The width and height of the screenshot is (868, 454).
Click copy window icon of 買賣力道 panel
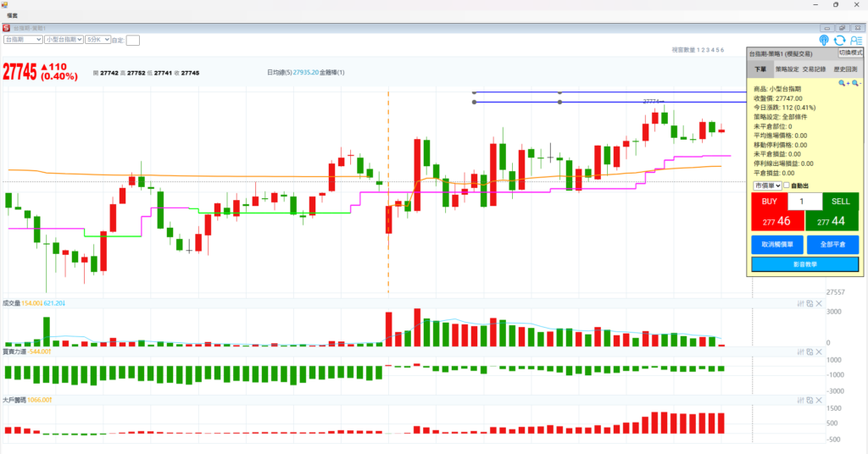pos(810,352)
